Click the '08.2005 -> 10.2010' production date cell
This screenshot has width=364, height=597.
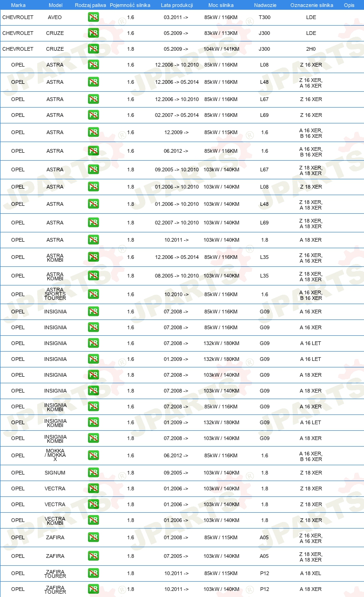click(177, 276)
